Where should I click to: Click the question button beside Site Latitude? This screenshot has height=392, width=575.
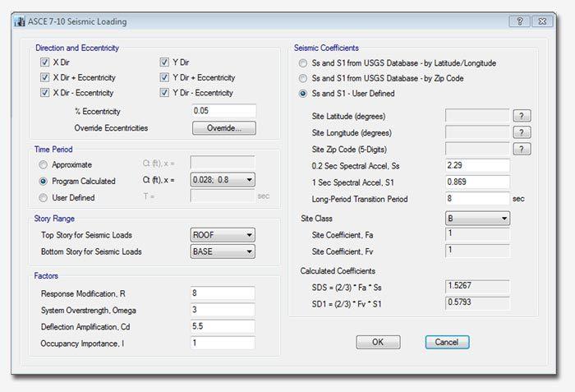(x=522, y=116)
